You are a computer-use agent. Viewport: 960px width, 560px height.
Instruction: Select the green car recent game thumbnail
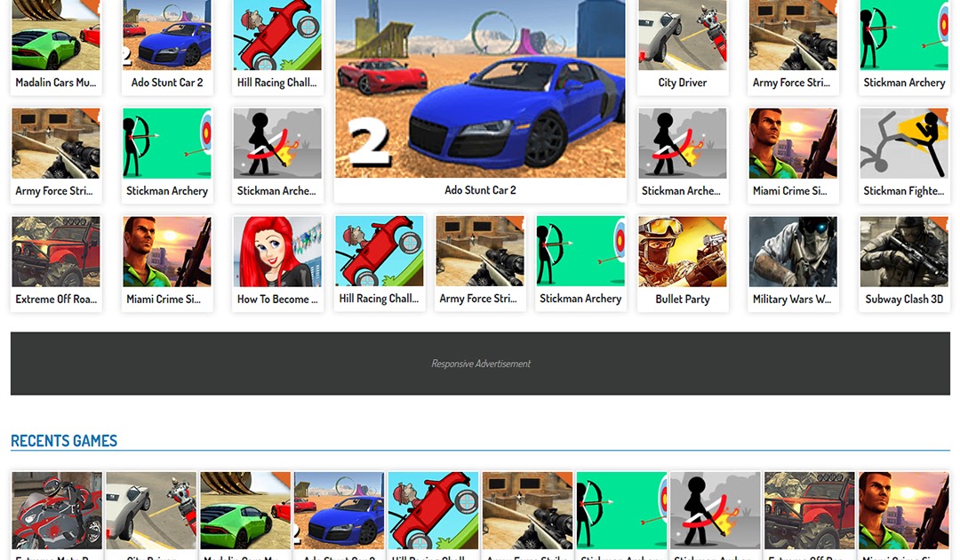pyautogui.click(x=244, y=510)
